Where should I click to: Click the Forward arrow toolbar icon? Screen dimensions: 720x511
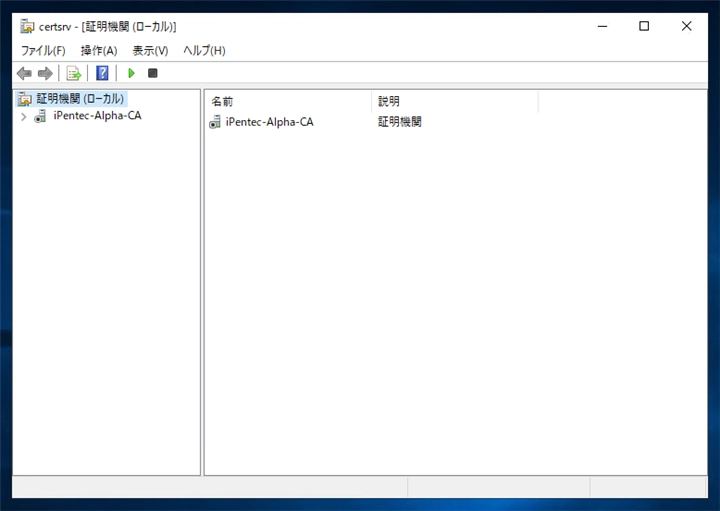pyautogui.click(x=45, y=73)
